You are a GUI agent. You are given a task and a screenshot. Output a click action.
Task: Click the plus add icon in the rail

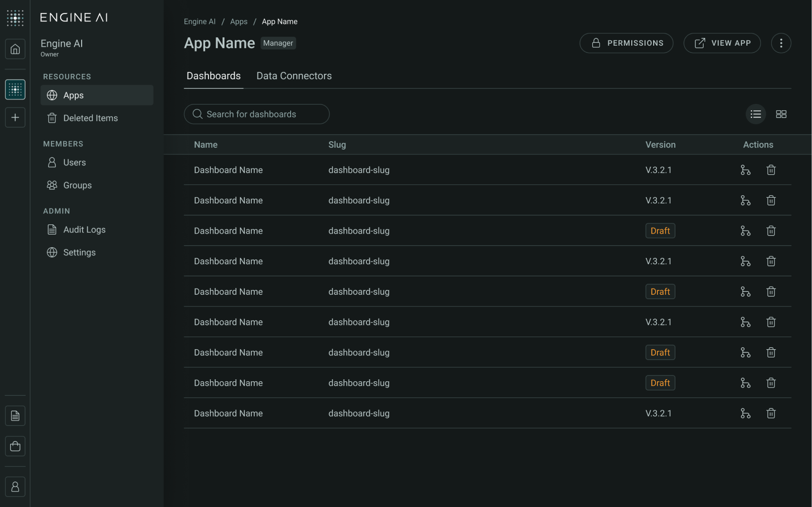coord(15,118)
